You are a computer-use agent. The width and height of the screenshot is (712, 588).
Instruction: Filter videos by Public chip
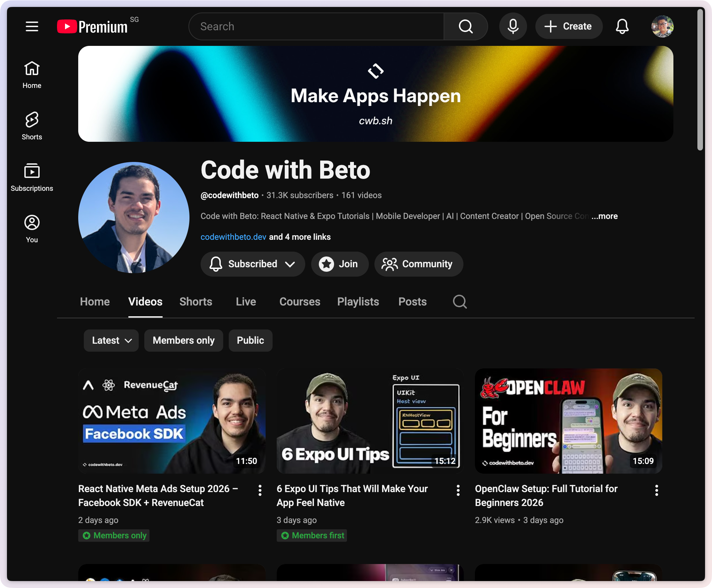250,341
